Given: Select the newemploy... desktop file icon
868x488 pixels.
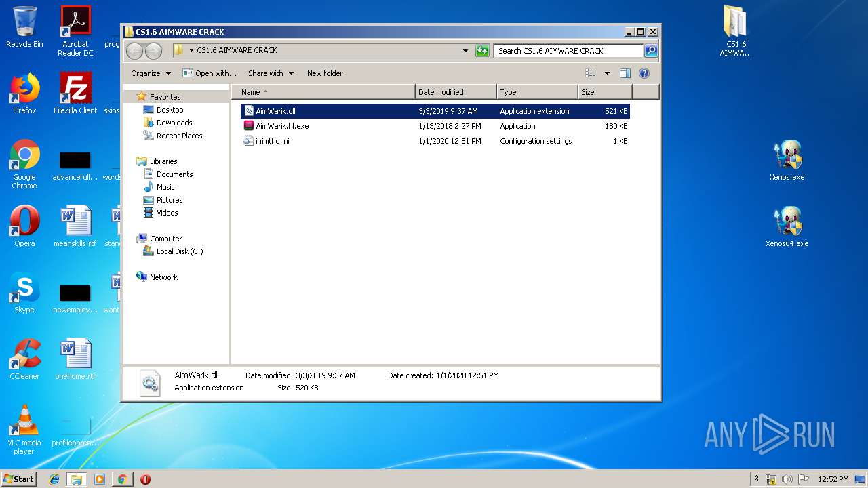Looking at the screenshot, I should 75,298.
